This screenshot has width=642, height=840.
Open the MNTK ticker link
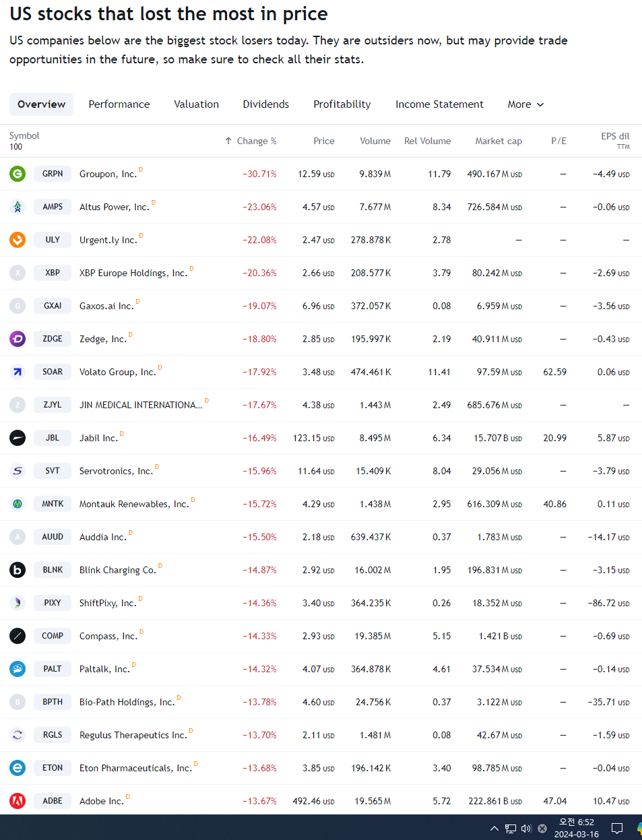coord(53,504)
